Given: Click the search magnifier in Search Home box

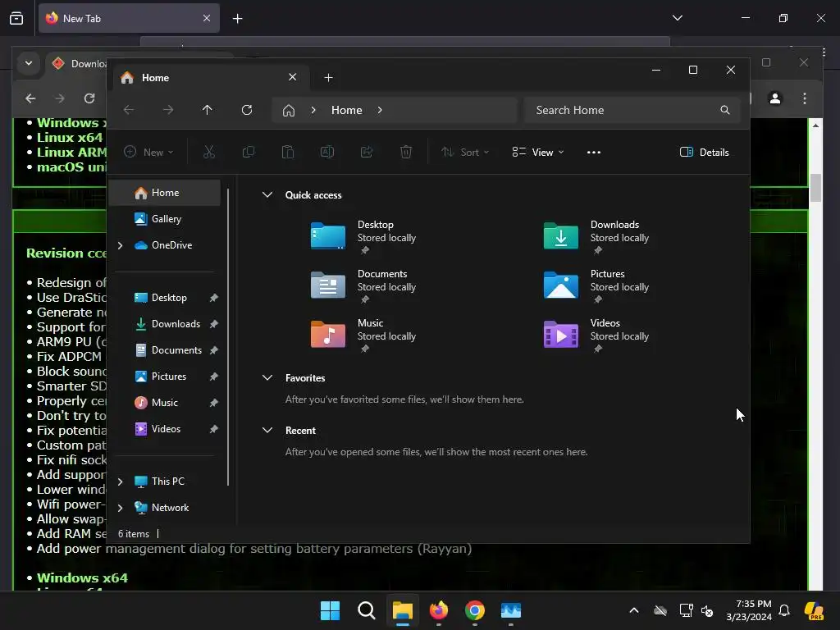Looking at the screenshot, I should (725, 110).
